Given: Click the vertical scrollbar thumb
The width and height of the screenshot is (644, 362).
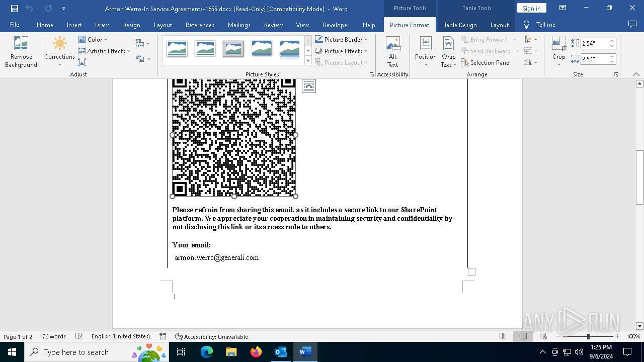Looking at the screenshot, I should pyautogui.click(x=639, y=177).
